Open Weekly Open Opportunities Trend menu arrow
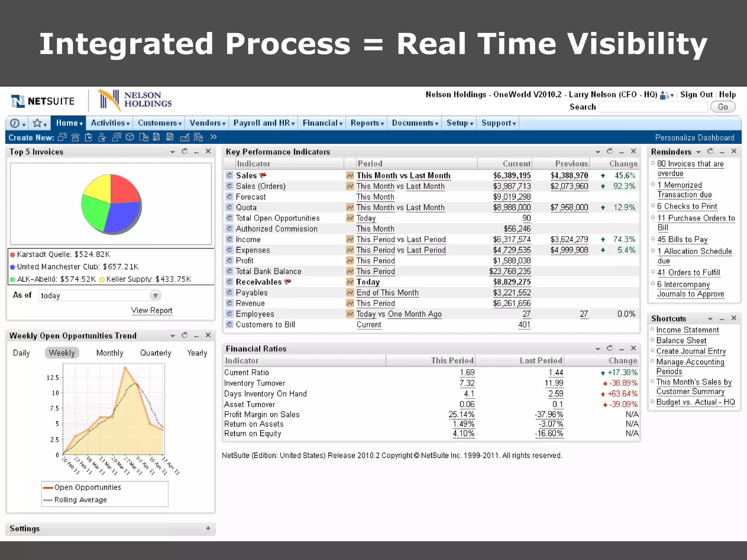This screenshot has width=747, height=560. [173, 335]
